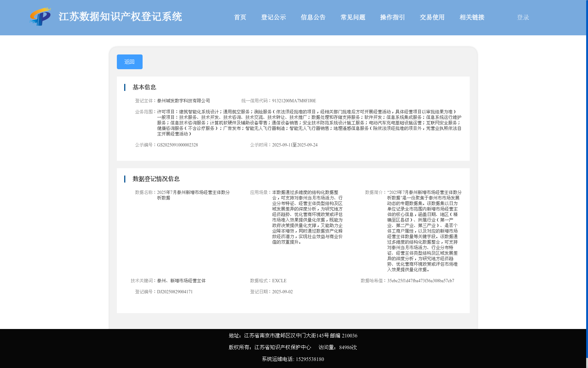588x368 pixels.
Task: Click the 应用场景 description paragraph
Action: [x=307, y=217]
